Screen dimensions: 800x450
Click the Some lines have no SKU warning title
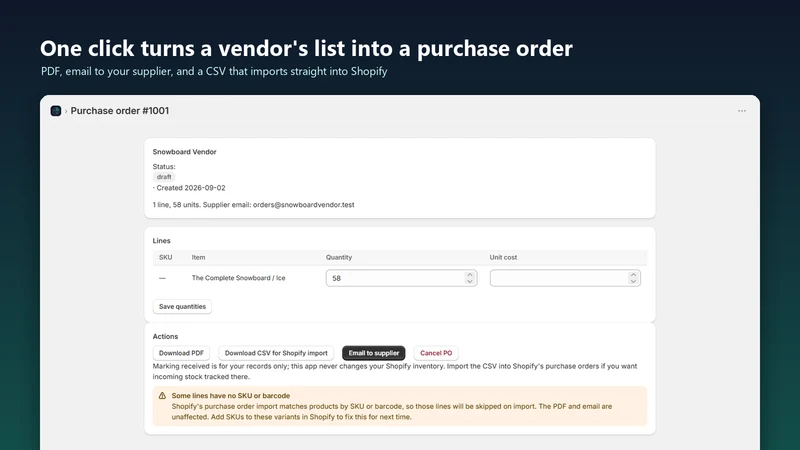click(x=231, y=395)
